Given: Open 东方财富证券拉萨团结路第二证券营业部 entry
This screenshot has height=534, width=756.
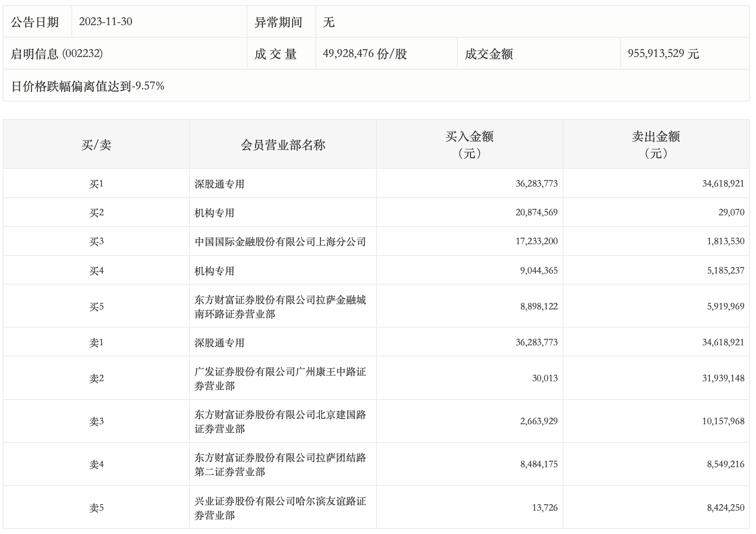Looking at the screenshot, I should [280, 464].
